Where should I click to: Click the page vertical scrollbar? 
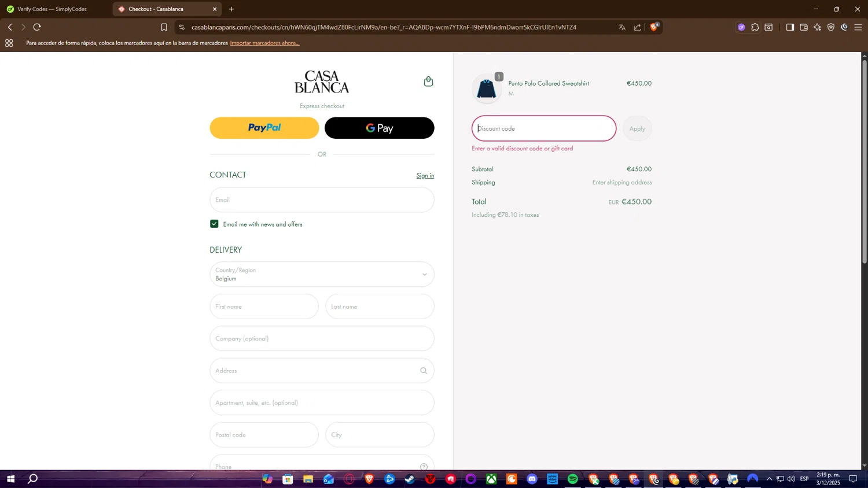coord(865,162)
